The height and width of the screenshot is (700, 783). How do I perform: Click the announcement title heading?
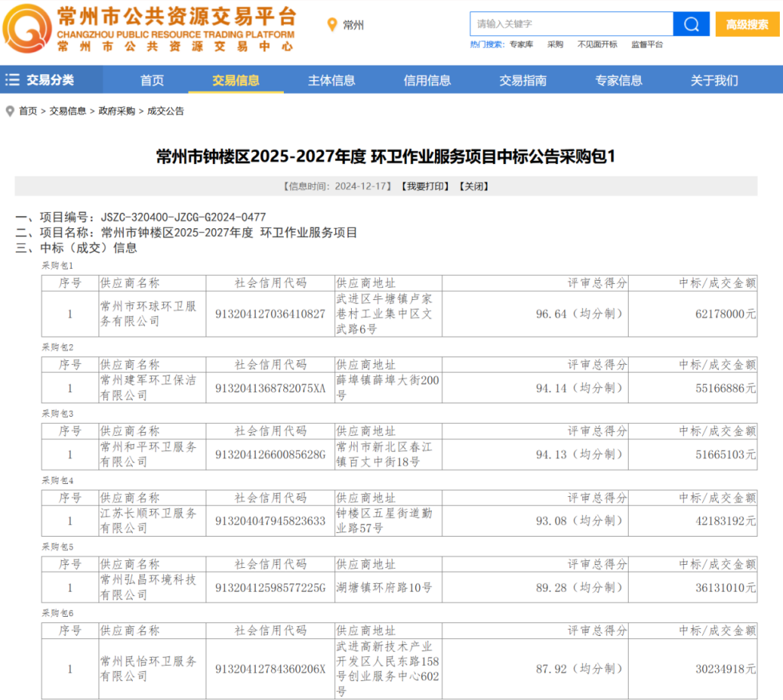[x=385, y=156]
